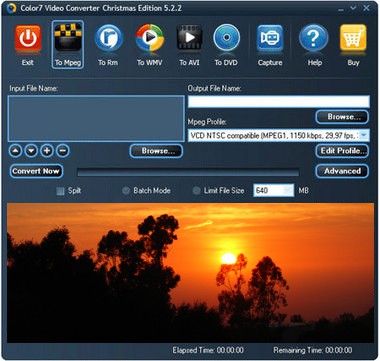Close the Color7 Video Converter window
Viewport: 380px width, 361px height.
(366, 8)
